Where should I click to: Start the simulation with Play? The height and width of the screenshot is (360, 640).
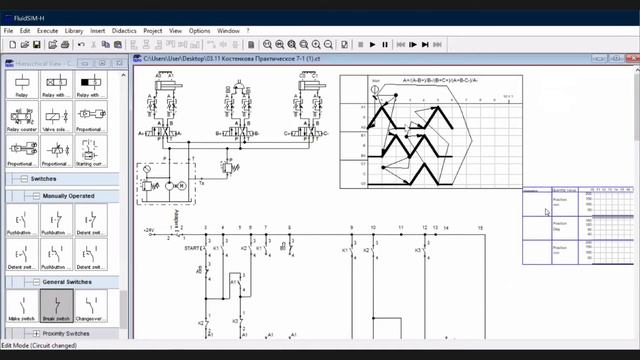click(x=372, y=44)
